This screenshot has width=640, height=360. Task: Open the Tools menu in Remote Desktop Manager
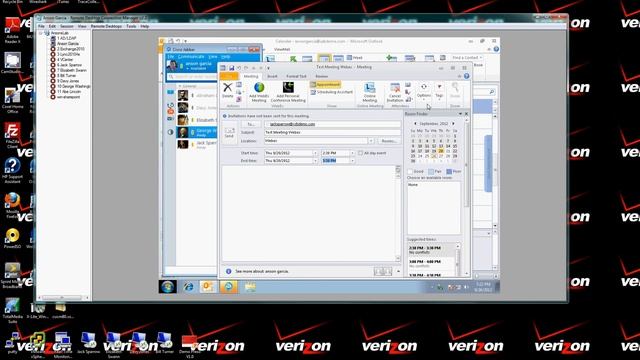[x=131, y=26]
